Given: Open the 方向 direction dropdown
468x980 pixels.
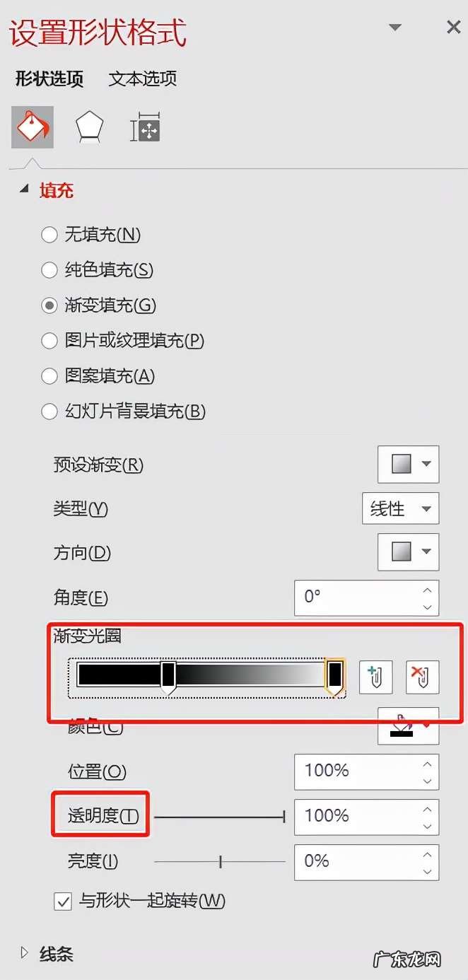Looking at the screenshot, I should tap(409, 552).
